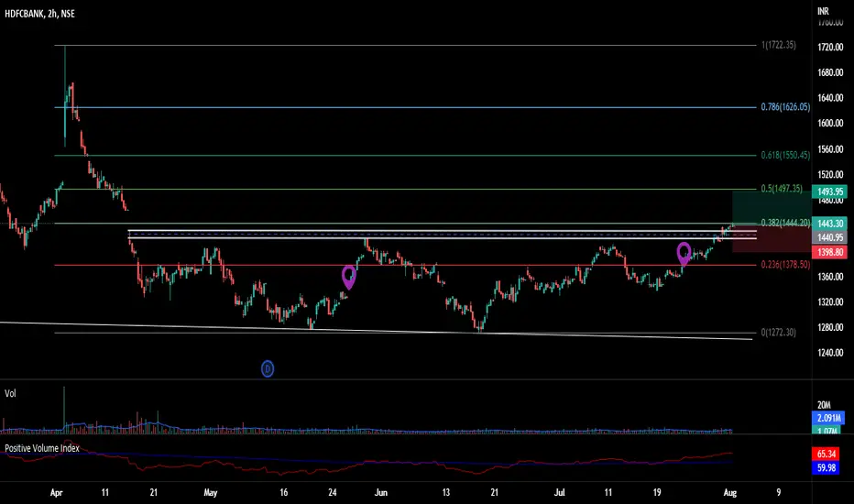854x504 pixels.
Task: Click the blue D dividend icon
Action: point(267,369)
